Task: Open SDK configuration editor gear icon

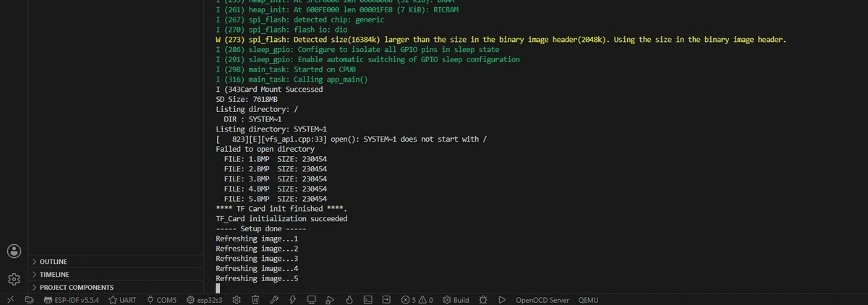Action: click(x=237, y=299)
